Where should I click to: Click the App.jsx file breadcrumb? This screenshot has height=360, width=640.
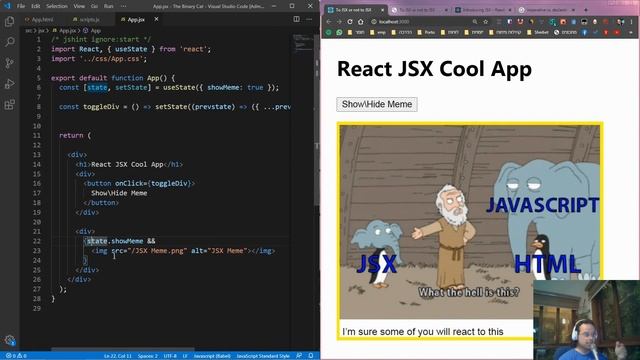pyautogui.click(x=65, y=31)
